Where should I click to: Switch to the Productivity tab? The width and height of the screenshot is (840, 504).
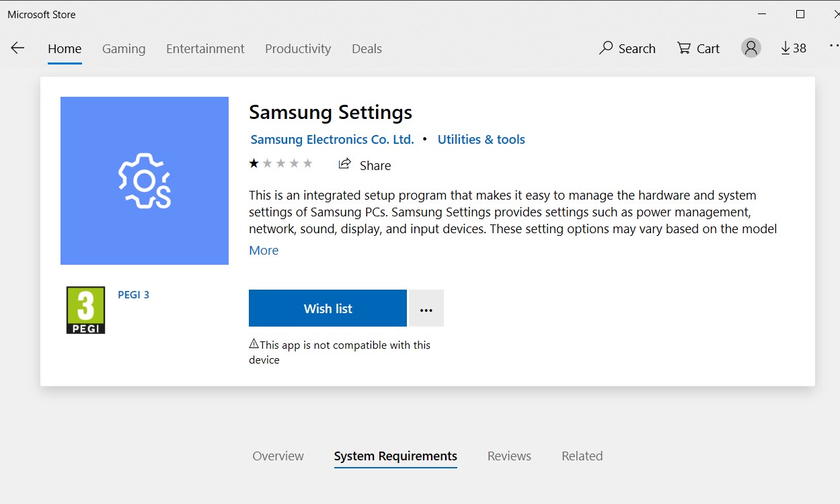298,49
